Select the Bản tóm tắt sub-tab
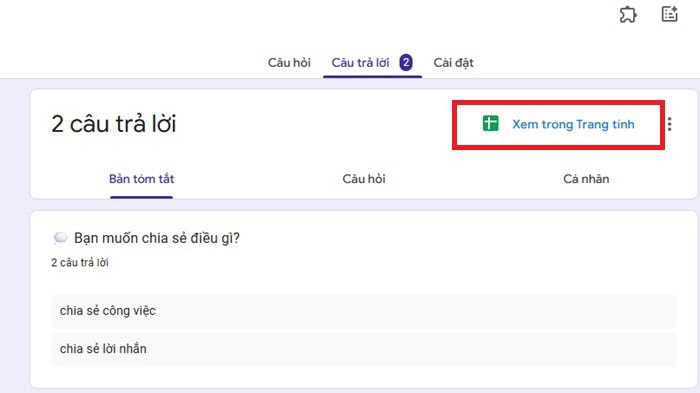 click(142, 179)
